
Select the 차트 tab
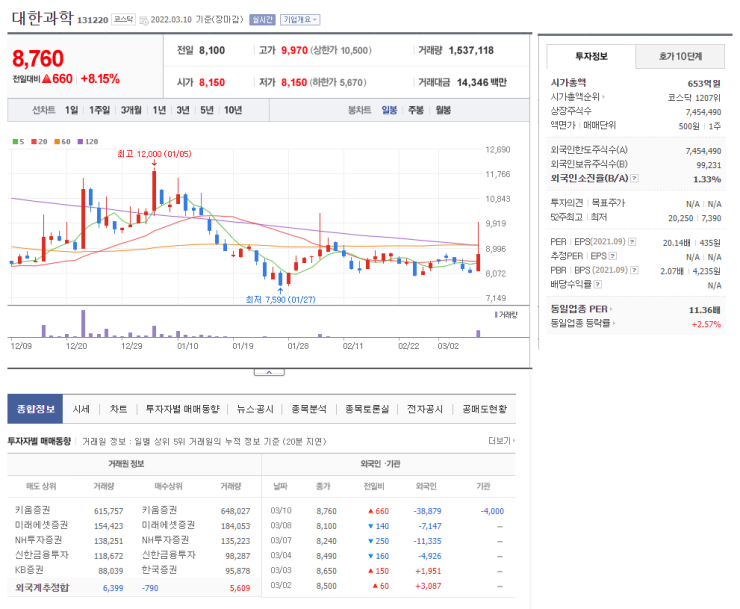pyautogui.click(x=118, y=409)
